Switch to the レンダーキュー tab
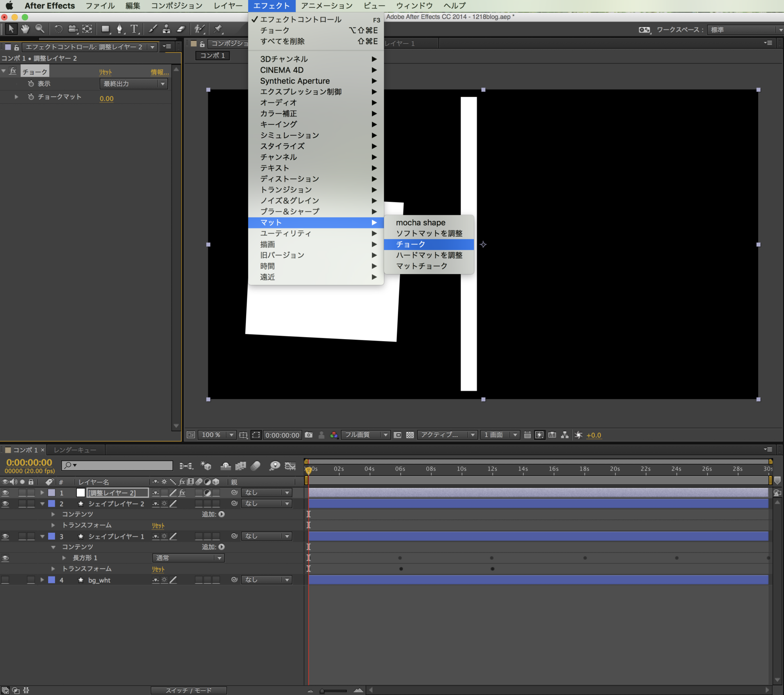This screenshot has height=695, width=784. pyautogui.click(x=75, y=450)
